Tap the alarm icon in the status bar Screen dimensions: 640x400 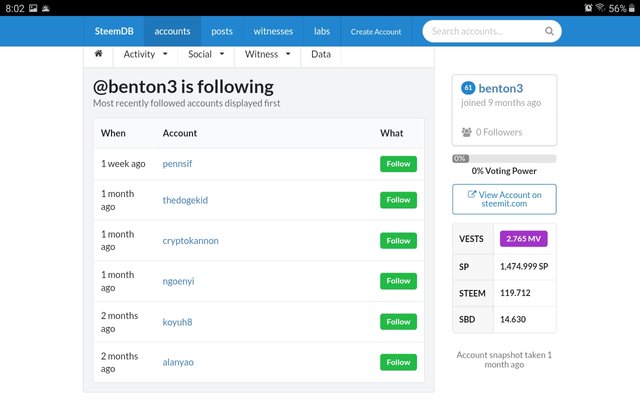(588, 7)
